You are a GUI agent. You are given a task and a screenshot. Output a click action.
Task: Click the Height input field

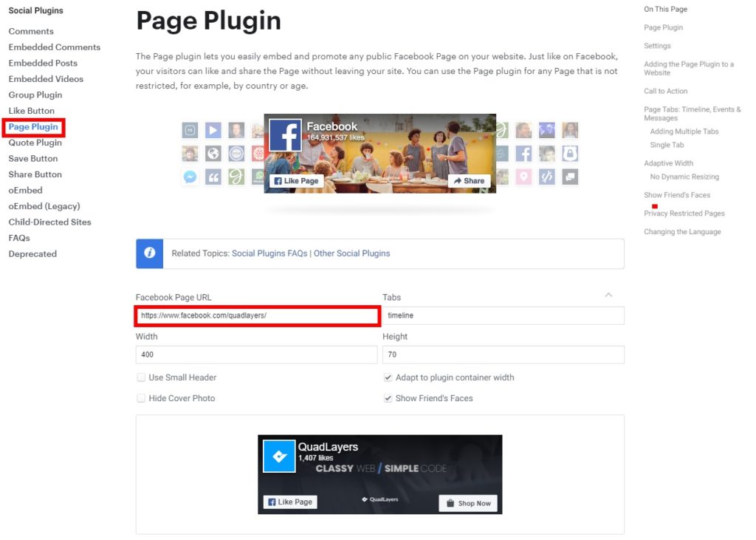click(x=504, y=355)
